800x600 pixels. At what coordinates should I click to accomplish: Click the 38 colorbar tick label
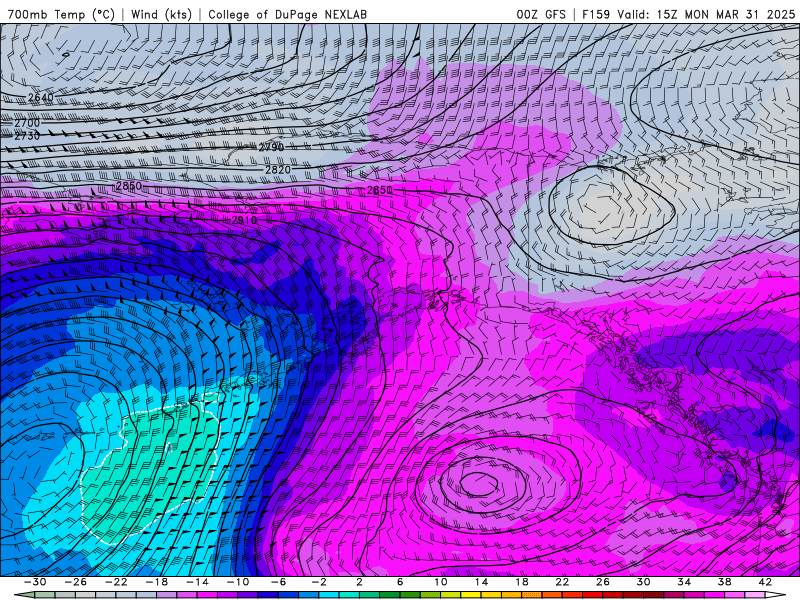[x=724, y=582]
